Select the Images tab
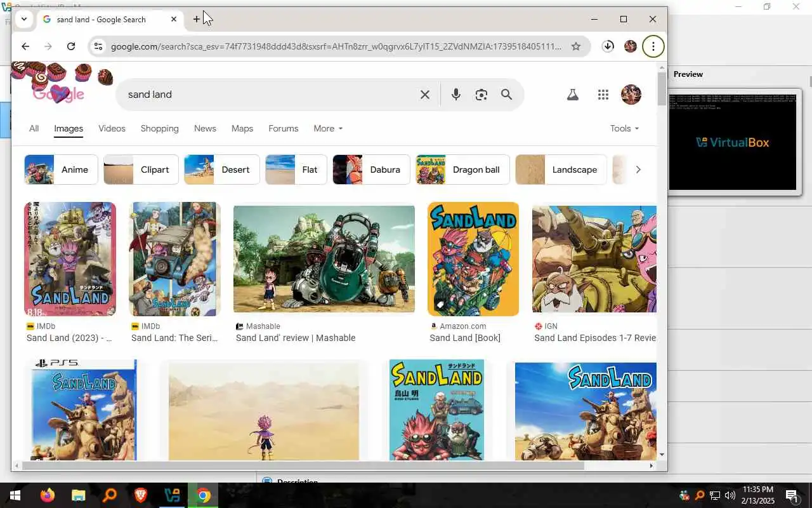Viewport: 812px width, 508px height. 69,128
